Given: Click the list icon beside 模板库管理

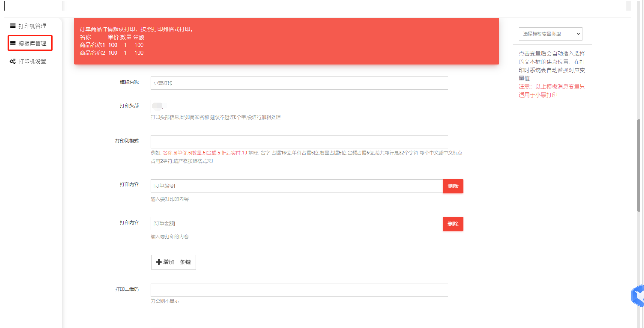Looking at the screenshot, I should (13, 43).
